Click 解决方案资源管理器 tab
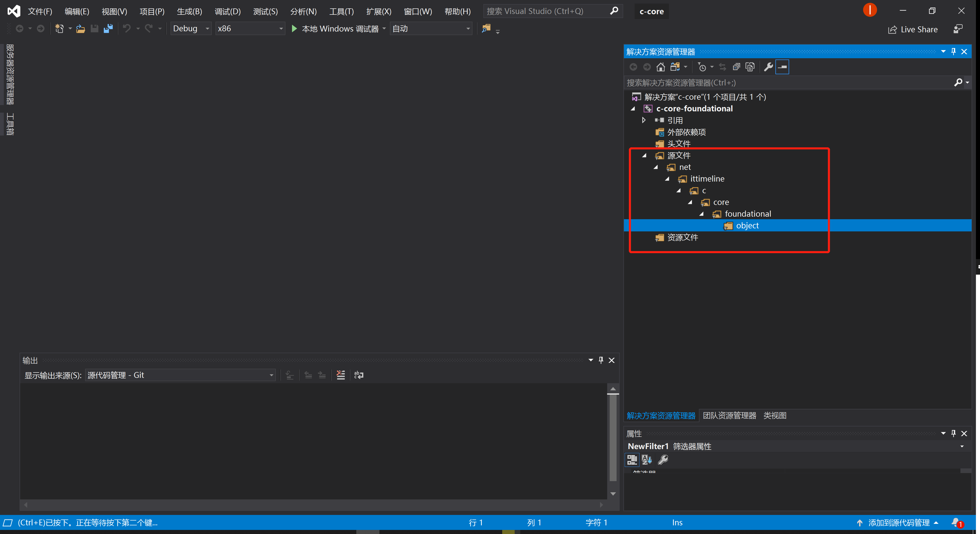Viewport: 980px width, 534px height. coord(660,415)
